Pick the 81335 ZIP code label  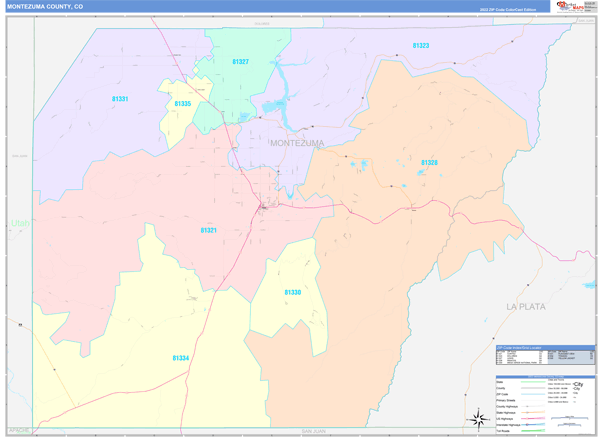click(x=182, y=104)
